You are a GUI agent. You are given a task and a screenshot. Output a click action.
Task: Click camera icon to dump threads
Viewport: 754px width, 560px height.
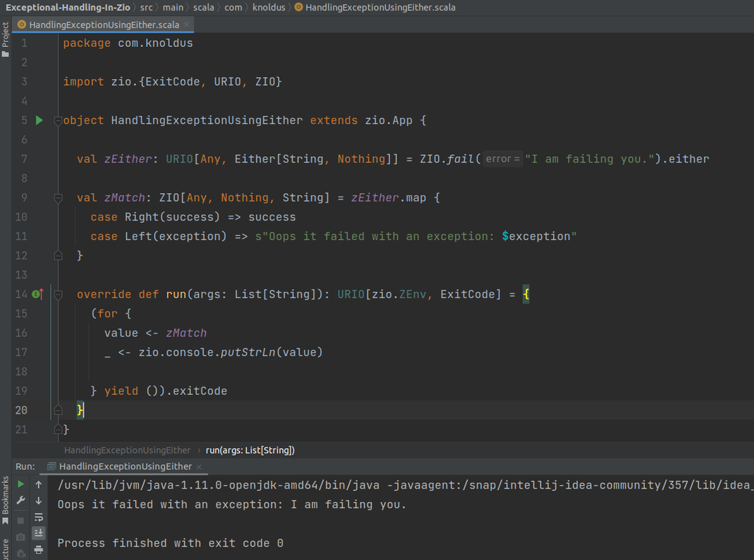21,537
